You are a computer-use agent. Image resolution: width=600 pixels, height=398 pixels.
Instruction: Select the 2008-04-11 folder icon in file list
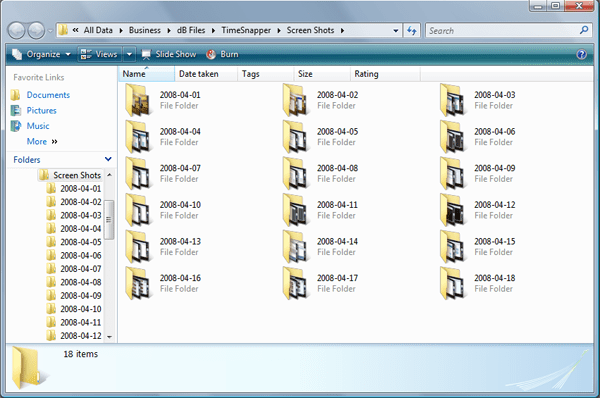coord(295,210)
